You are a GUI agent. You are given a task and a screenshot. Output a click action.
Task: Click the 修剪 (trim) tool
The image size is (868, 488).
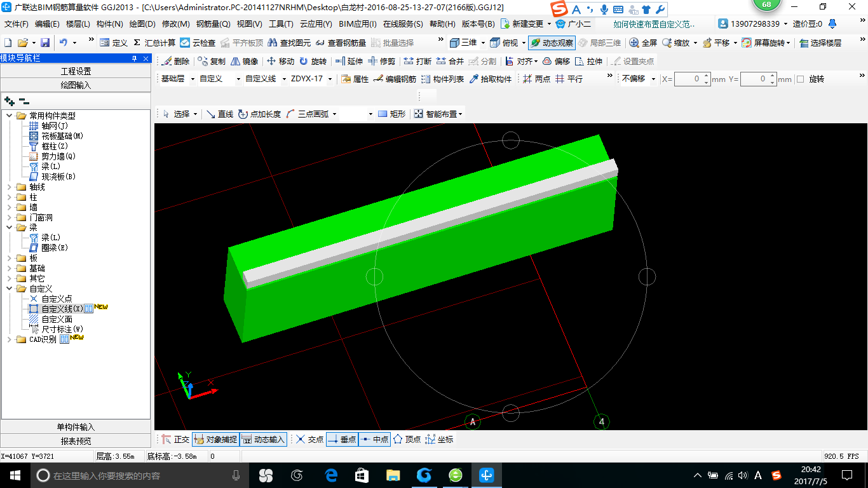381,62
